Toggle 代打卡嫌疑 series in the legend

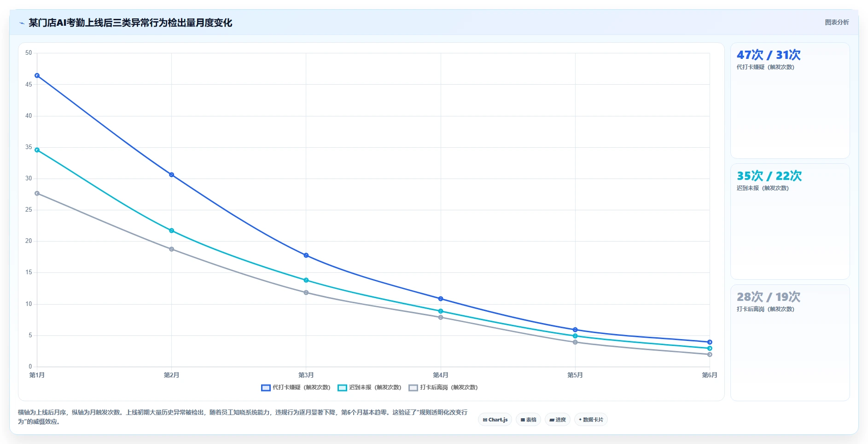pos(296,387)
